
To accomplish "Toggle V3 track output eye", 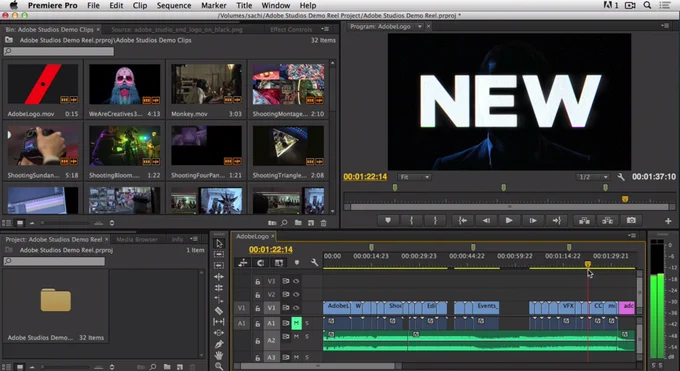I will (296, 281).
